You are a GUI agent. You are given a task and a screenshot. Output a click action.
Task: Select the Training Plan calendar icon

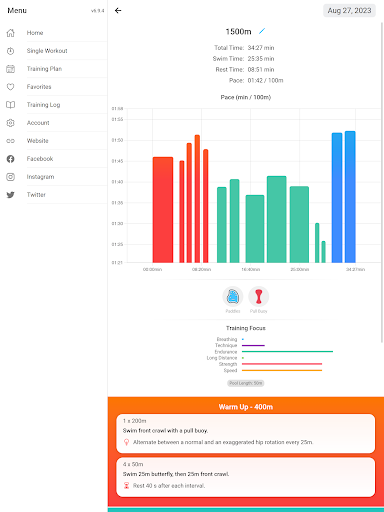point(10,69)
